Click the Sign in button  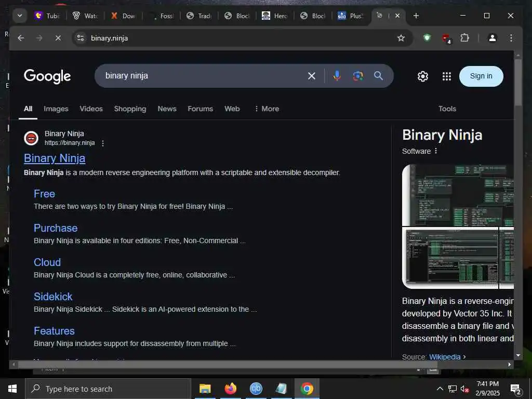481,76
